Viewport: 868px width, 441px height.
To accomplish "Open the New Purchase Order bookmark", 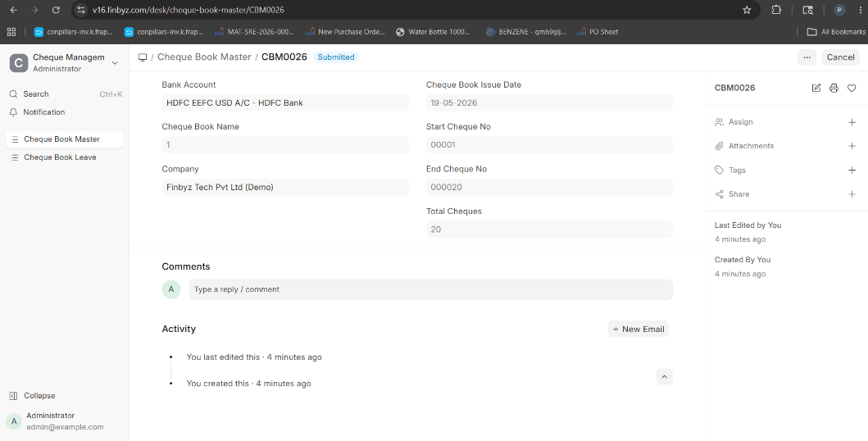I will tap(345, 32).
